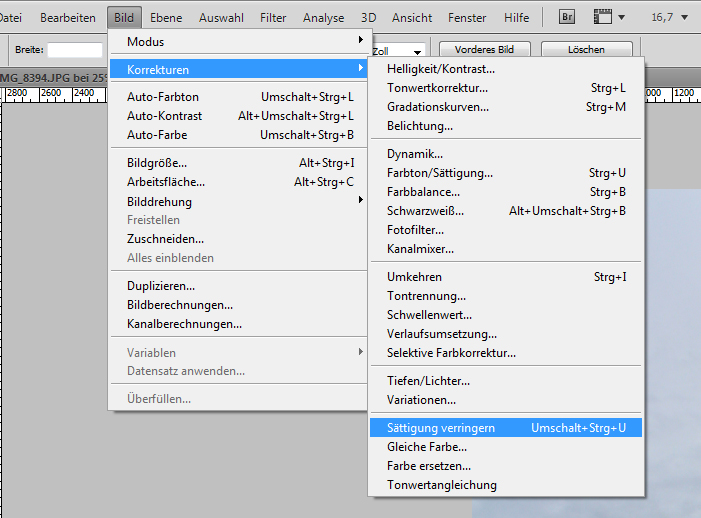
Task: Expand the Modus submenu
Action: click(x=236, y=41)
